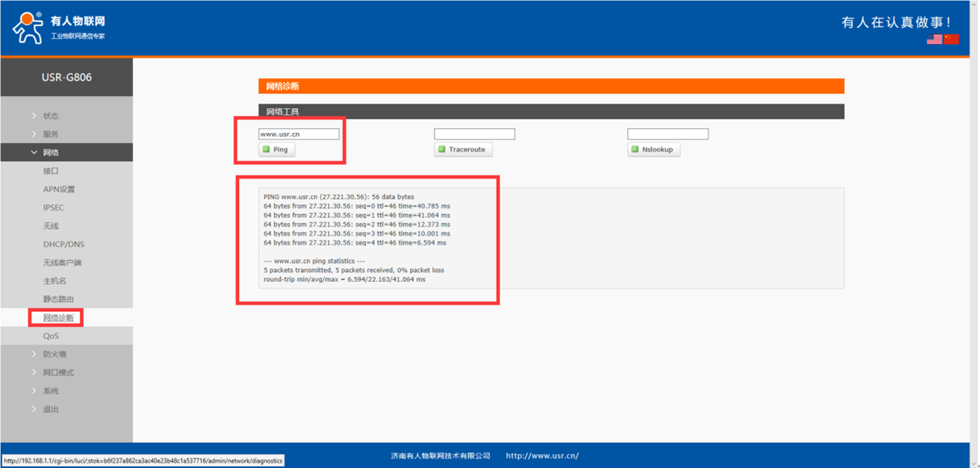Open the APN设置 menu item

59,189
